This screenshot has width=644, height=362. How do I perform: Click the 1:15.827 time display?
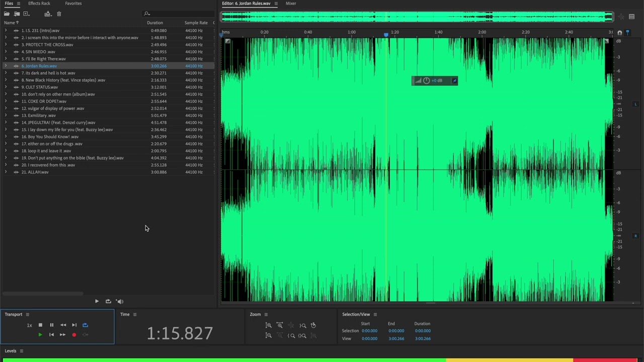click(180, 333)
